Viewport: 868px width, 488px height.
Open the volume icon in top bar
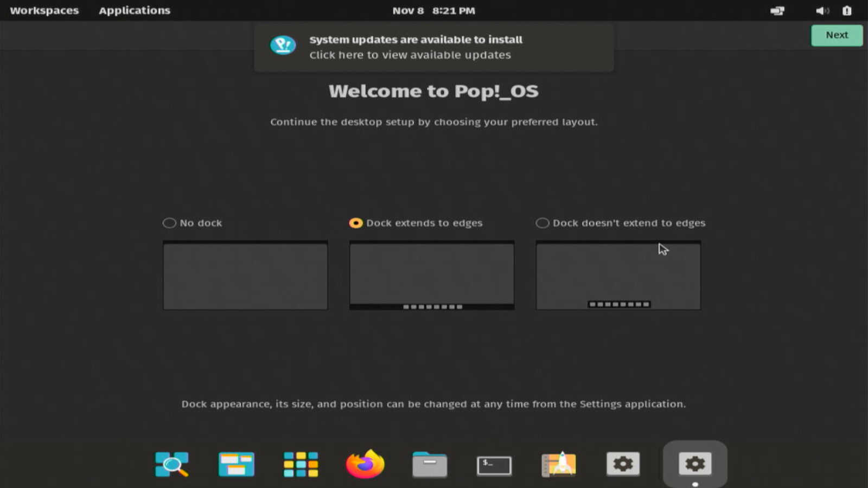[822, 11]
